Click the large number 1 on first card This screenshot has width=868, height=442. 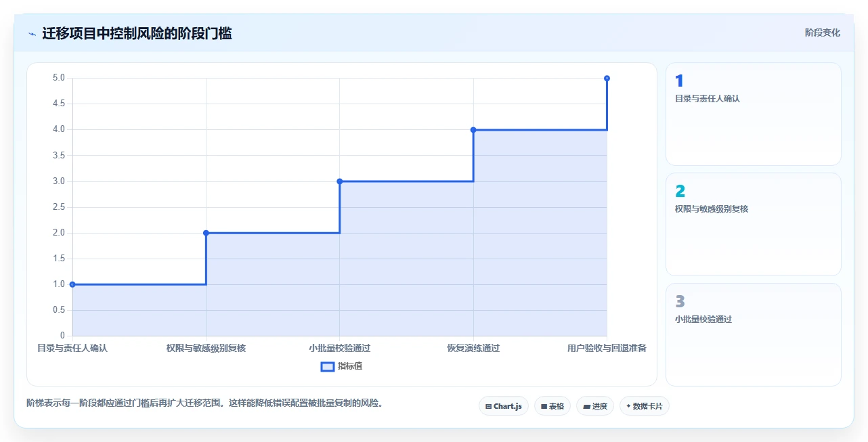(679, 81)
